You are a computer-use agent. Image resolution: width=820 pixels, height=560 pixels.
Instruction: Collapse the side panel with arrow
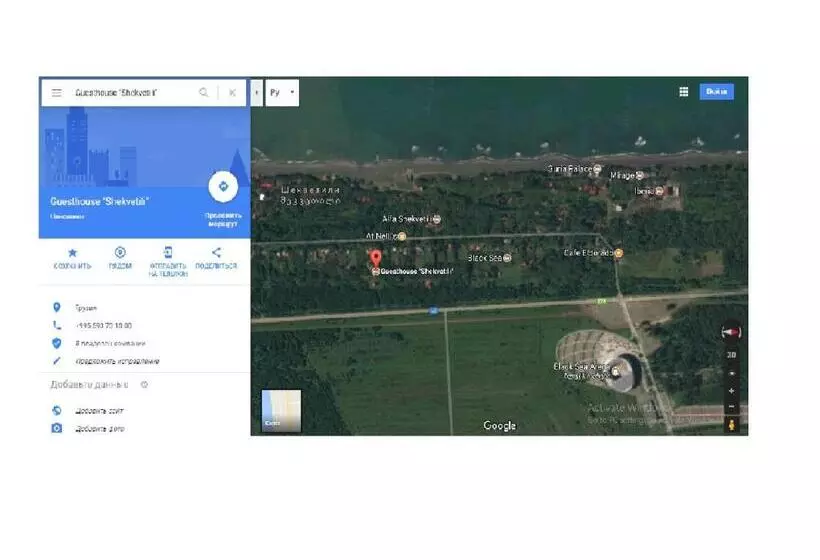point(256,93)
